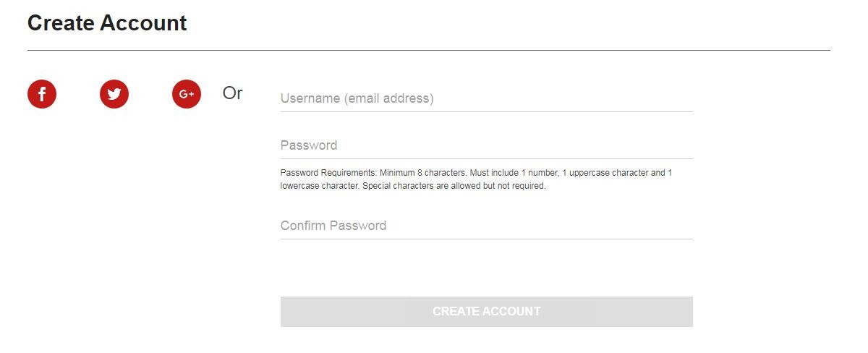Focus the Password input field

click(x=486, y=145)
